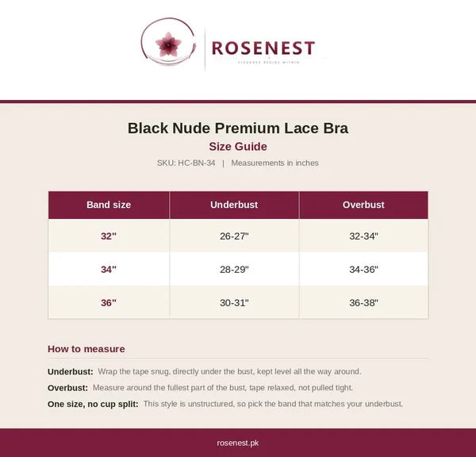Click the SKU: HC-BN-34 text
The width and height of the screenshot is (476, 457).
pyautogui.click(x=186, y=163)
